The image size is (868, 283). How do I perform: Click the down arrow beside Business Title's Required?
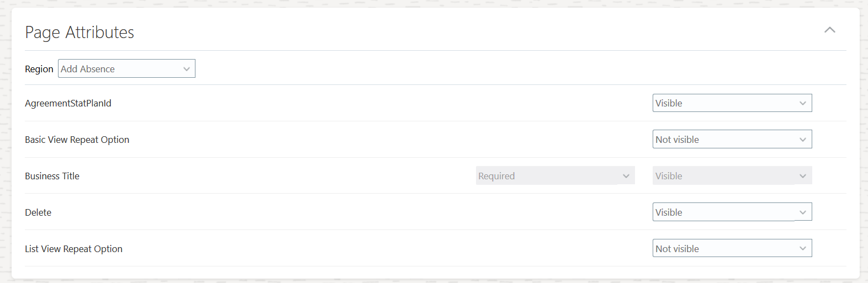click(626, 176)
